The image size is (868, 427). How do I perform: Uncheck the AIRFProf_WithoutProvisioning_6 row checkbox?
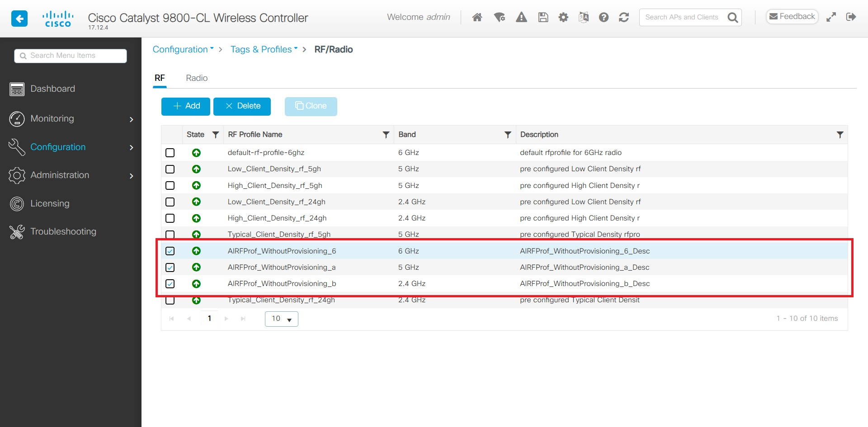[170, 251]
